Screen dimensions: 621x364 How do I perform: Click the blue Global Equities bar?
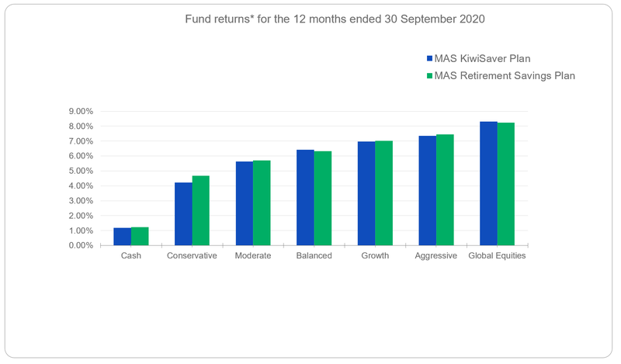pos(488,183)
